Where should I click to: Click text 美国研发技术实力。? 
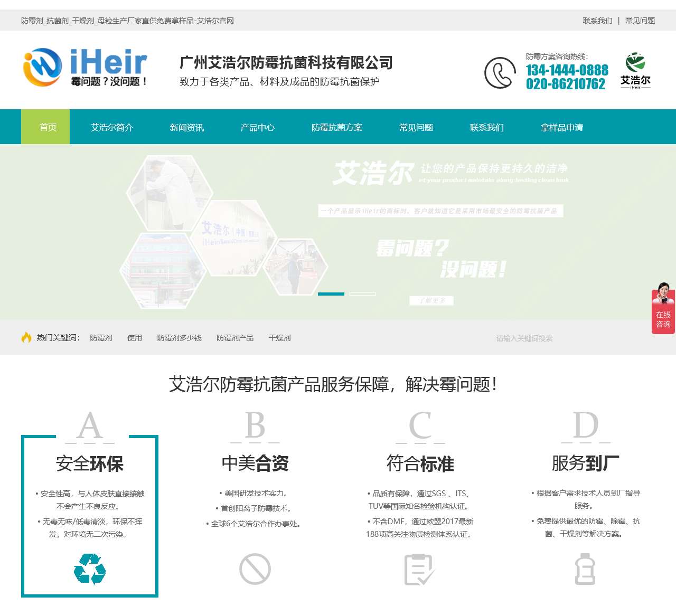click(256, 493)
